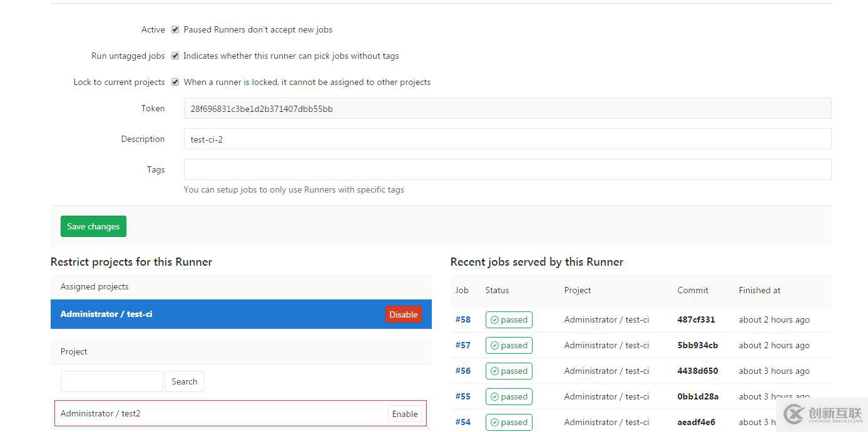Screen dimensions: 868x432
Task: Click the Job column header
Action: [x=462, y=290]
